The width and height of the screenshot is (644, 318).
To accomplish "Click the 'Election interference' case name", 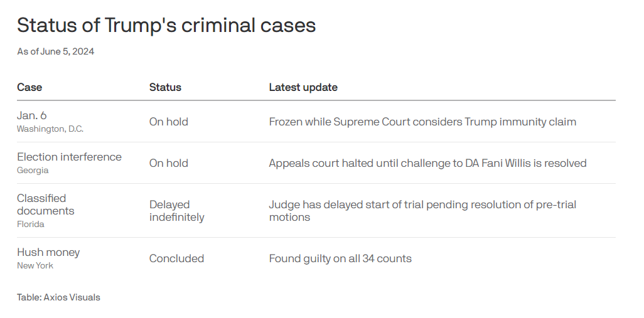I will pyautogui.click(x=69, y=157).
